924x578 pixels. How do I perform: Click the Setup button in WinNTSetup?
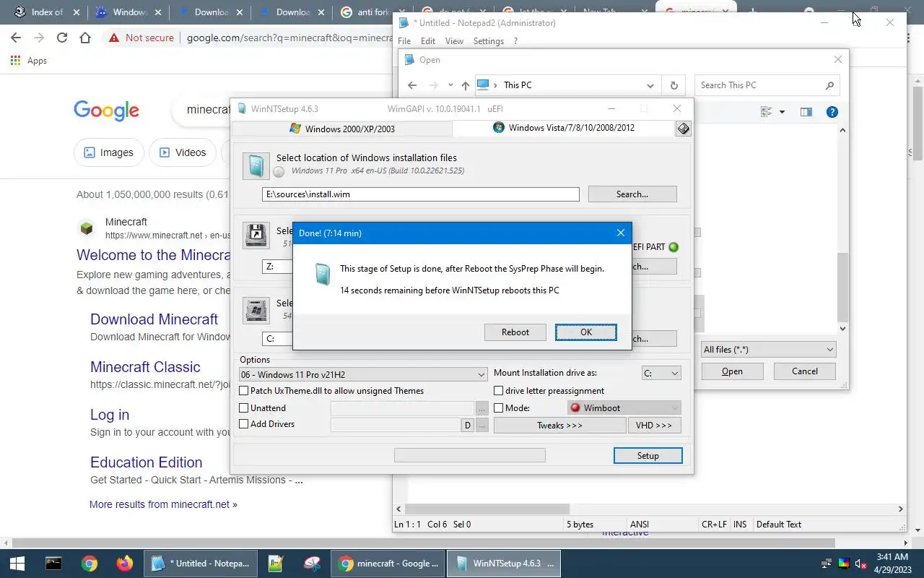[648, 456]
